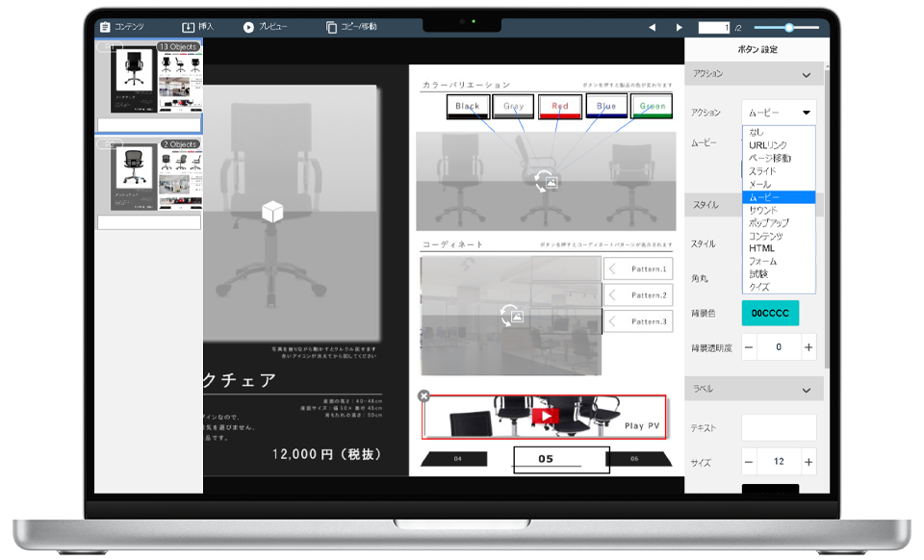Screen dimensions: 924x560
Task: Click the Gray color button
Action: 513,107
